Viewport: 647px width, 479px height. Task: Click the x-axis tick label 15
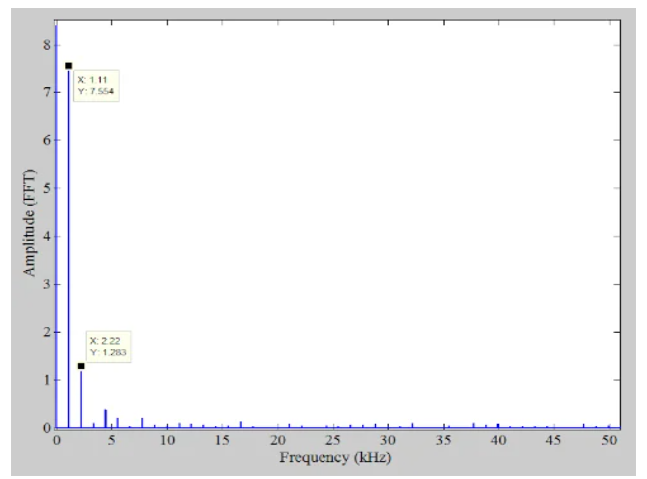pyautogui.click(x=222, y=440)
